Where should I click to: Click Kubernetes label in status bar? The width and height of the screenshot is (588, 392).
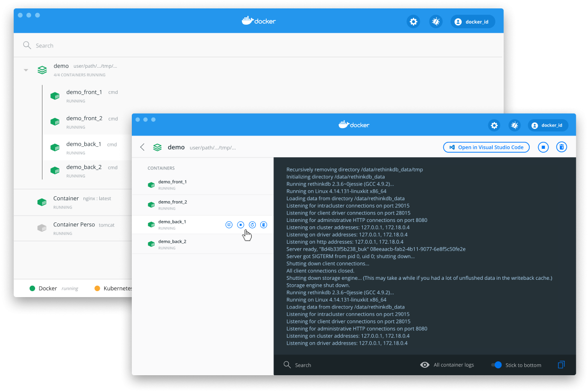point(118,288)
